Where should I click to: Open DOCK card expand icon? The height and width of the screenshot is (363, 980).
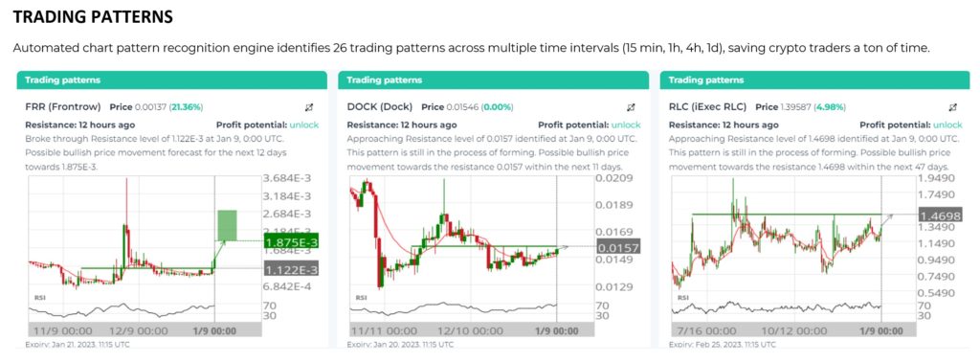[x=632, y=107]
